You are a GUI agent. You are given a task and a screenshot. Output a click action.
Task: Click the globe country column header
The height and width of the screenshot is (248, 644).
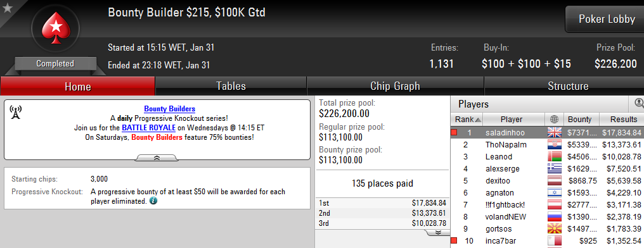click(554, 120)
